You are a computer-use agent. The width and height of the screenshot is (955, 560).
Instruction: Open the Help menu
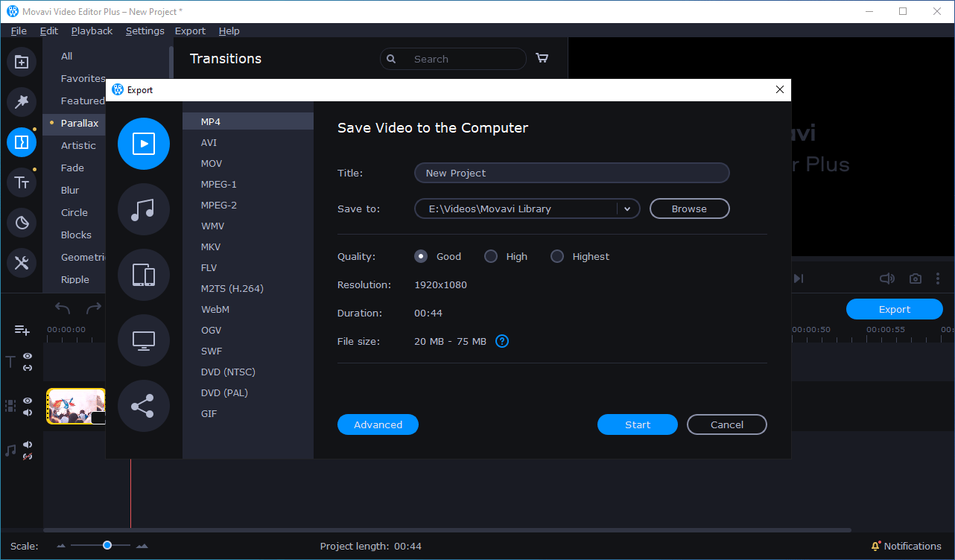tap(229, 31)
